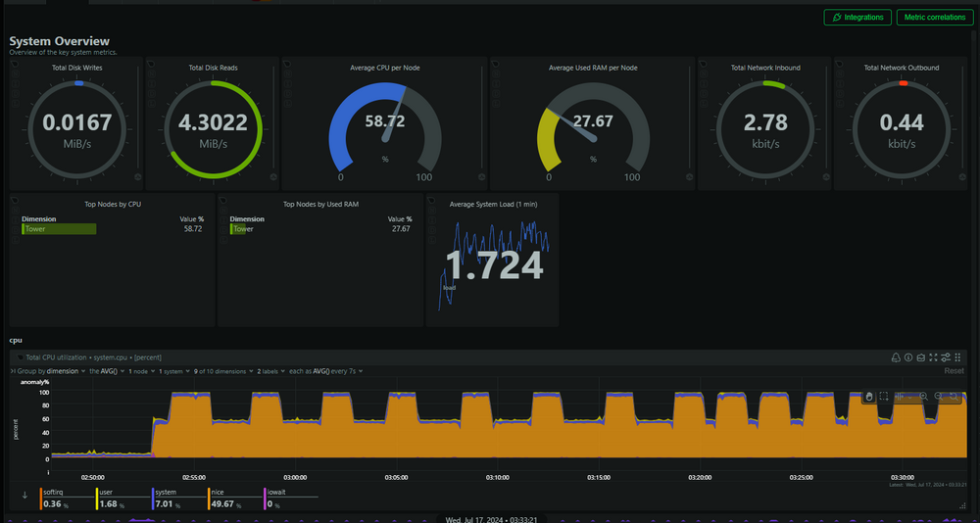Click the 1.724 system load value
This screenshot has width=980, height=523.
coord(493,265)
